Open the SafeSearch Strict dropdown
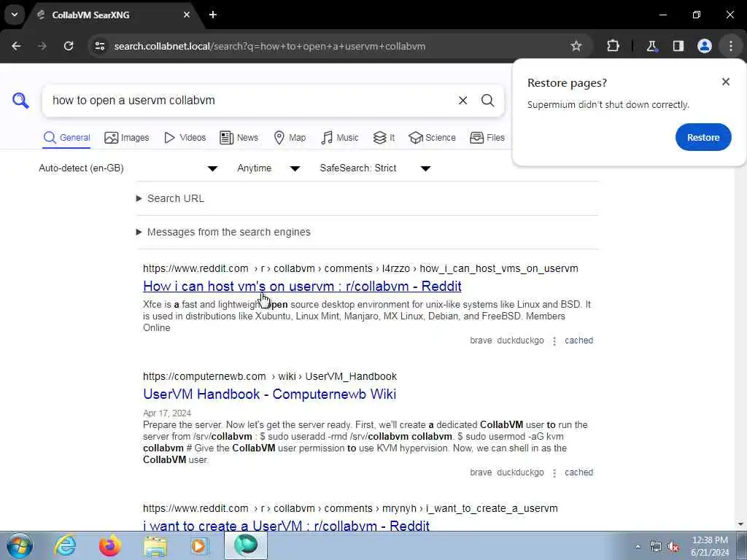This screenshot has height=560, width=747. pyautogui.click(x=375, y=168)
